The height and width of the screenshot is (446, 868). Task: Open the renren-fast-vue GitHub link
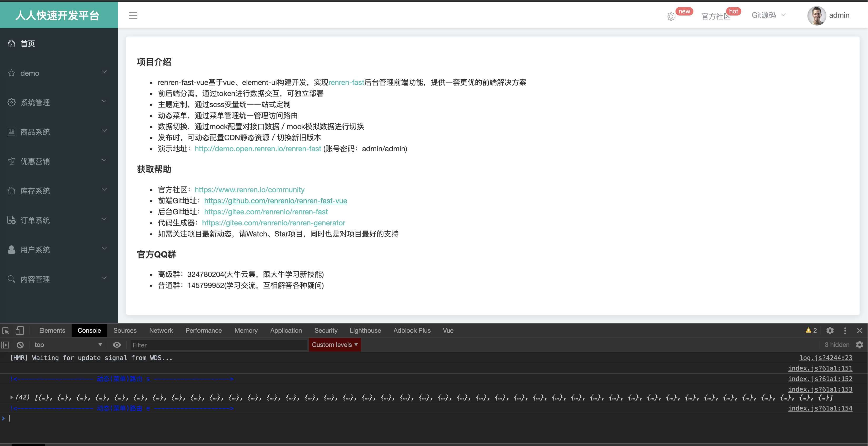tap(275, 201)
